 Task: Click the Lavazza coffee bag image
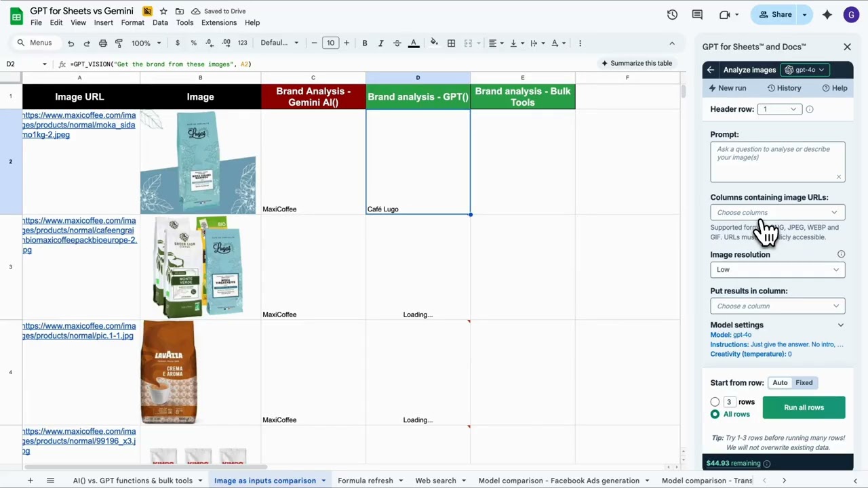click(x=169, y=372)
